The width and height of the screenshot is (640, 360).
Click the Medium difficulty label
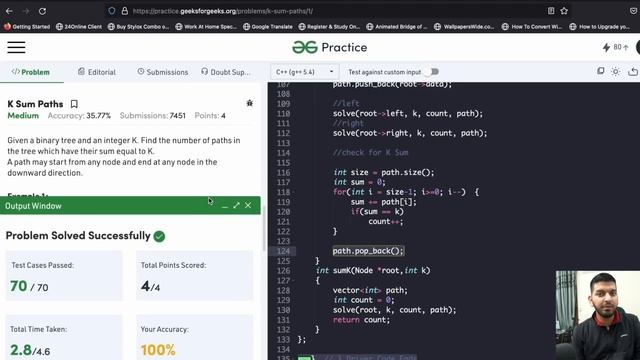[x=23, y=116]
